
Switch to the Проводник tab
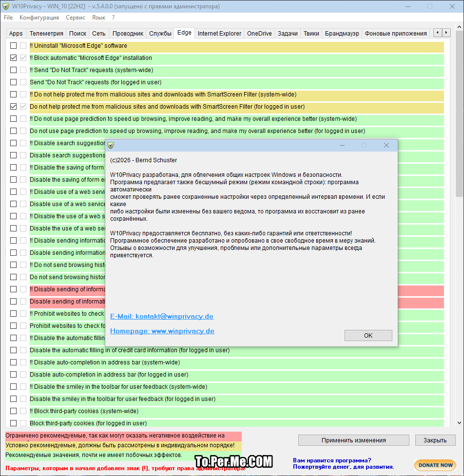coord(128,34)
